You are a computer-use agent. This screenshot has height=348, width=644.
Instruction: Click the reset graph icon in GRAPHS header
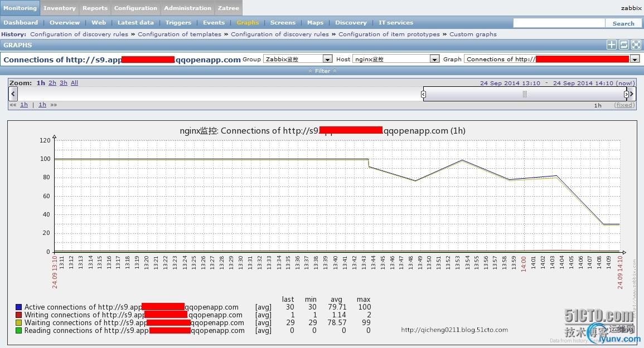(x=624, y=45)
